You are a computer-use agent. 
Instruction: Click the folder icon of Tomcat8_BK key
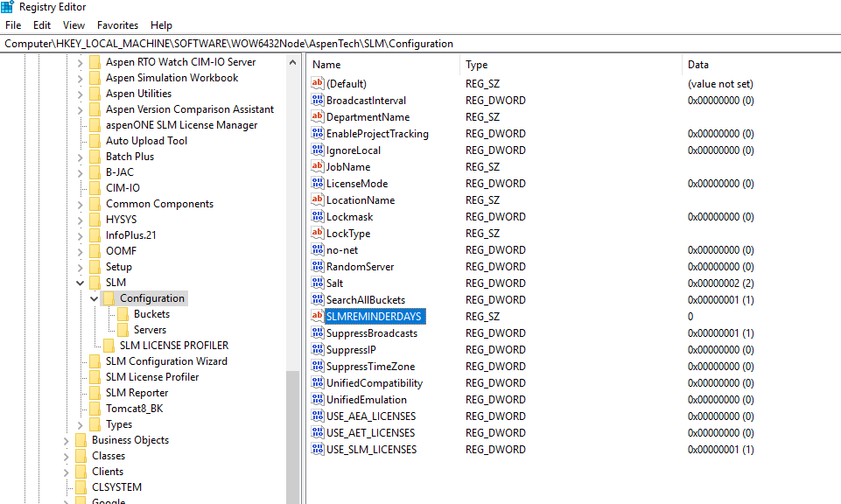tap(95, 408)
